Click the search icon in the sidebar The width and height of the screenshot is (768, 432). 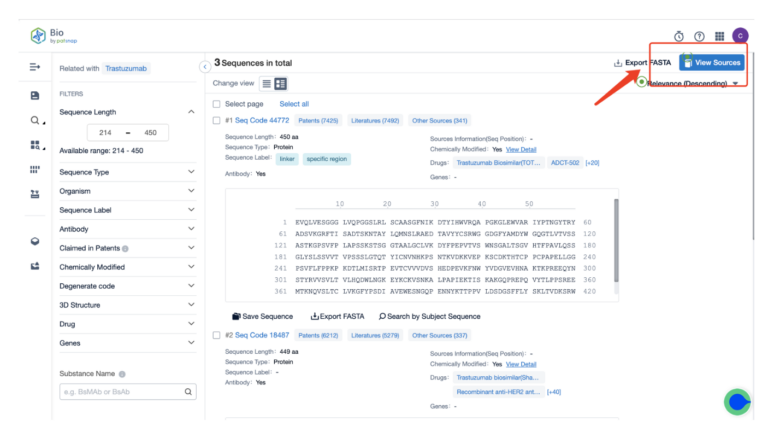point(35,121)
